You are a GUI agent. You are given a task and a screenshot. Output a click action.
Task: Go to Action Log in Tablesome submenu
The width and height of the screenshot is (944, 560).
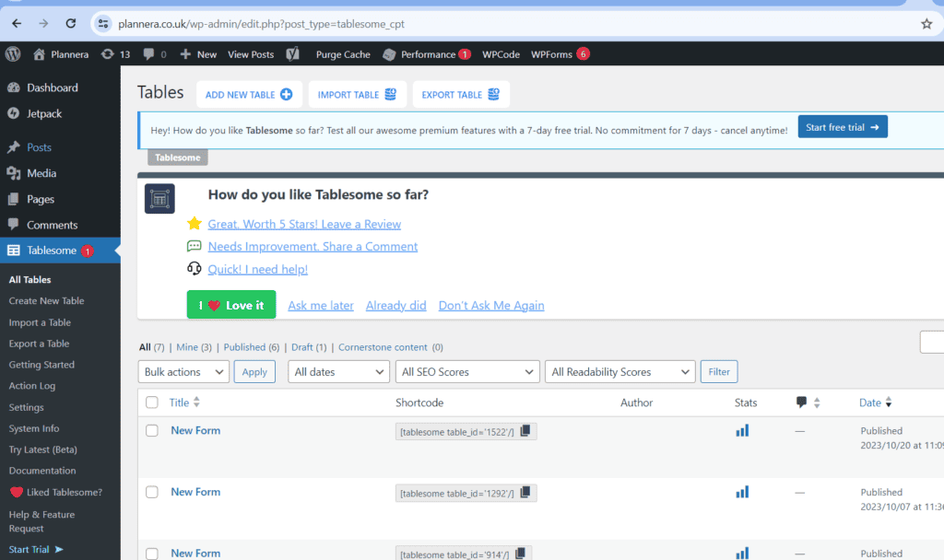(32, 386)
